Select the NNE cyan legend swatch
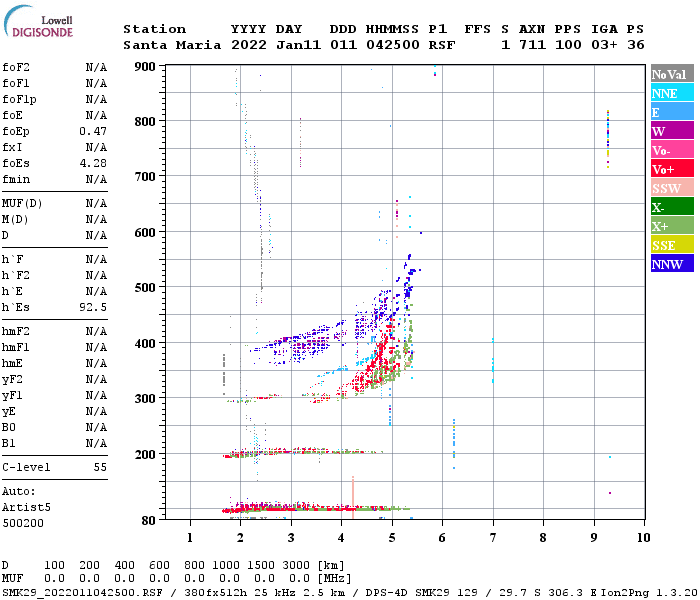 [x=672, y=93]
